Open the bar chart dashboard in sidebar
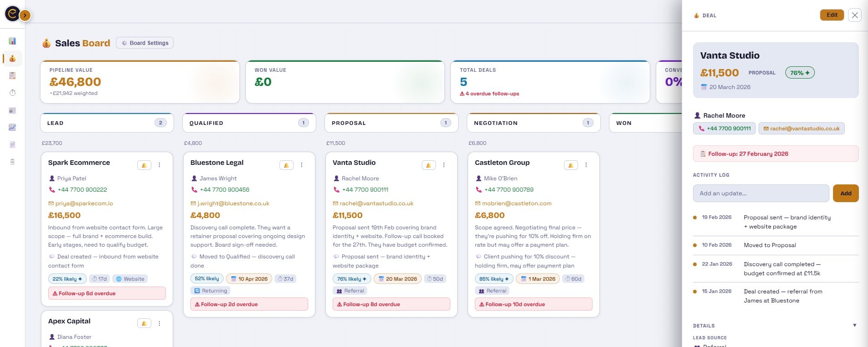 [12, 41]
